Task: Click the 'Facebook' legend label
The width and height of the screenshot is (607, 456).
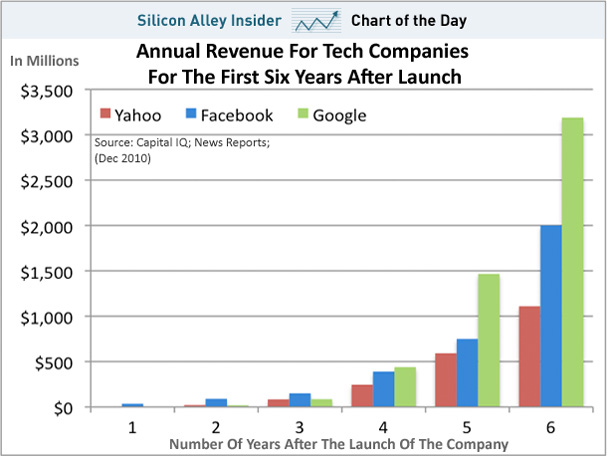Action: coord(237,115)
